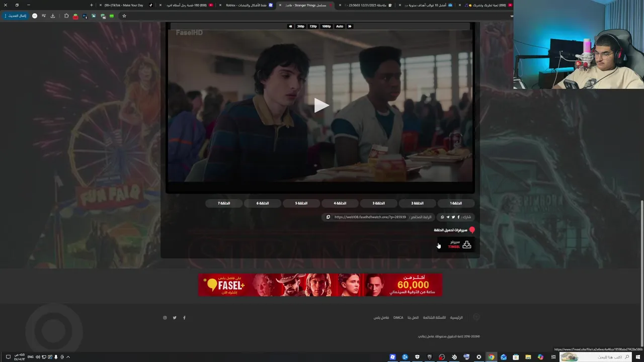Open browser downloads icon
This screenshot has width=644, height=362.
coord(52,16)
